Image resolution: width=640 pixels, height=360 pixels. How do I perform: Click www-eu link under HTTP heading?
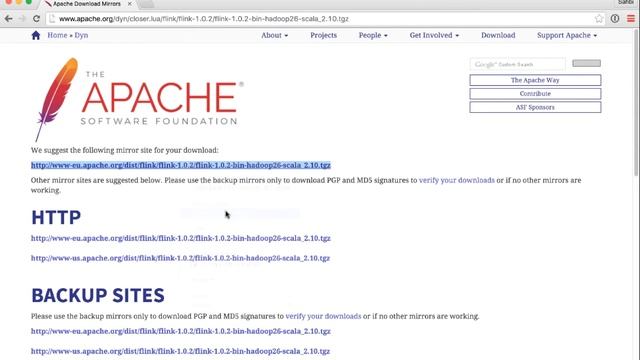(181, 238)
